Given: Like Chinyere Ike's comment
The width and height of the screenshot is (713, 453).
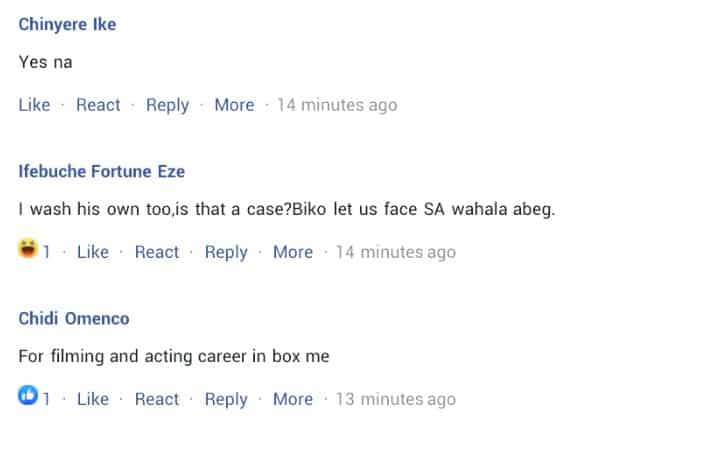Looking at the screenshot, I should [x=34, y=105].
